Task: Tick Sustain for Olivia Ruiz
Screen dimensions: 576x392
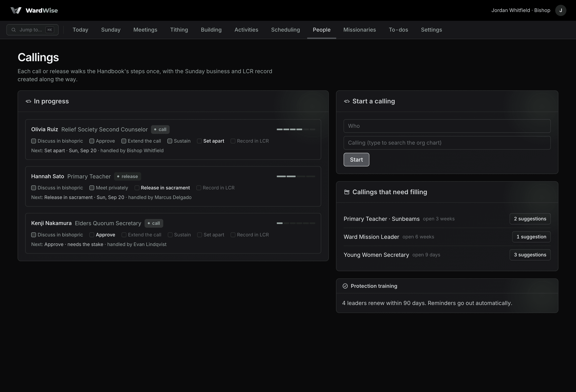Action: (x=170, y=141)
